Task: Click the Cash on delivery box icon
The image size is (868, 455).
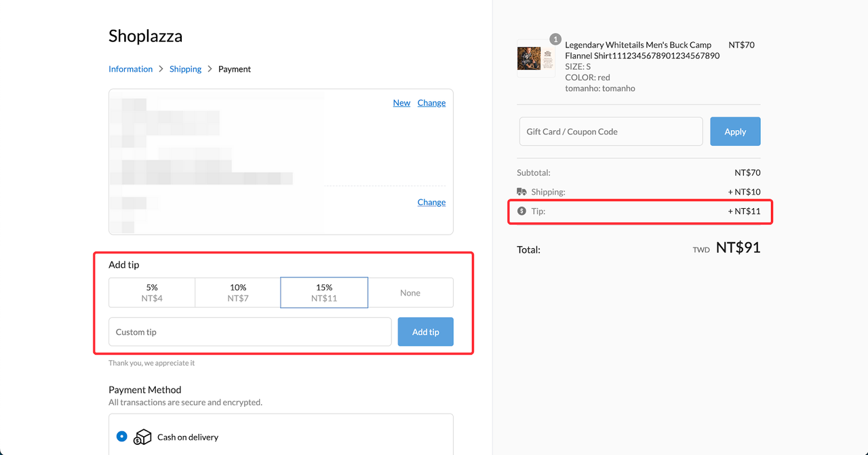Action: (x=142, y=437)
